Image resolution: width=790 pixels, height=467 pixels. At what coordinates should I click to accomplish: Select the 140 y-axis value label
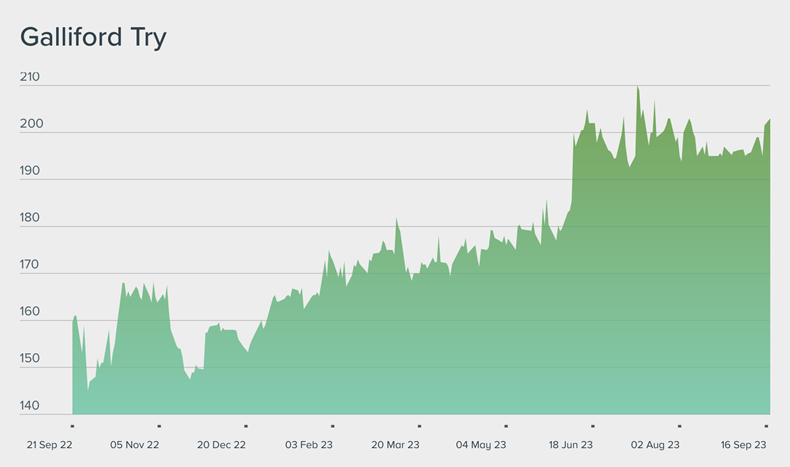[x=31, y=406]
